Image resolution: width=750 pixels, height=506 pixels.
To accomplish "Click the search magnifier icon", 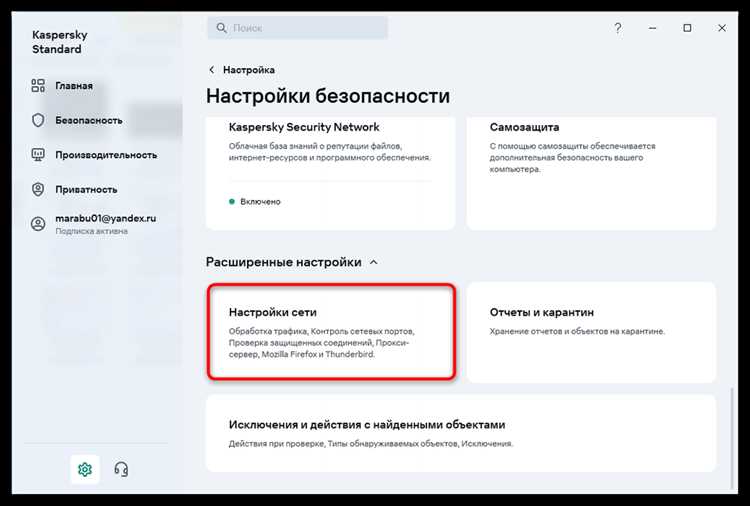I will point(221,28).
